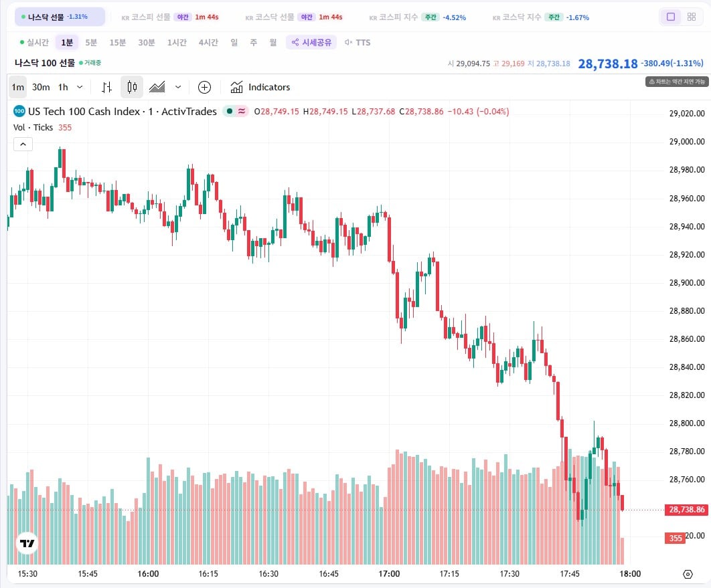Toggle the 실시간 live mode indicator
711x588 pixels.
pyautogui.click(x=34, y=42)
